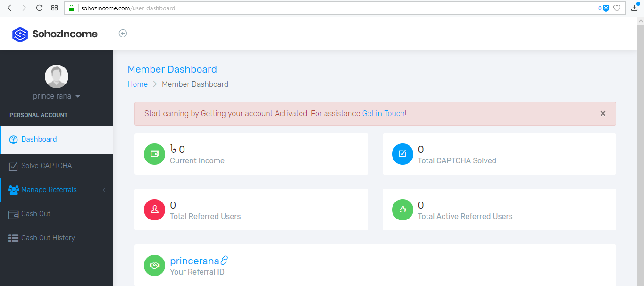Image resolution: width=644 pixels, height=286 pixels.
Task: Follow the Get in Touch link
Action: [x=383, y=113]
